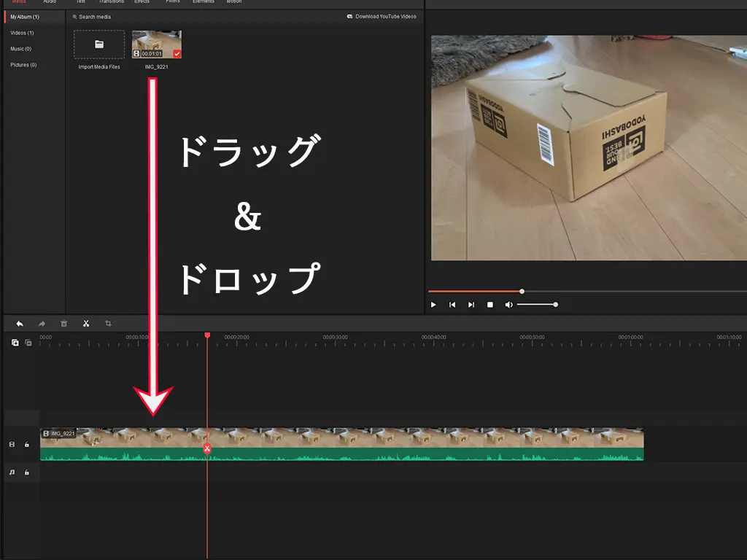Click the cardboard box preview video

[589, 147]
